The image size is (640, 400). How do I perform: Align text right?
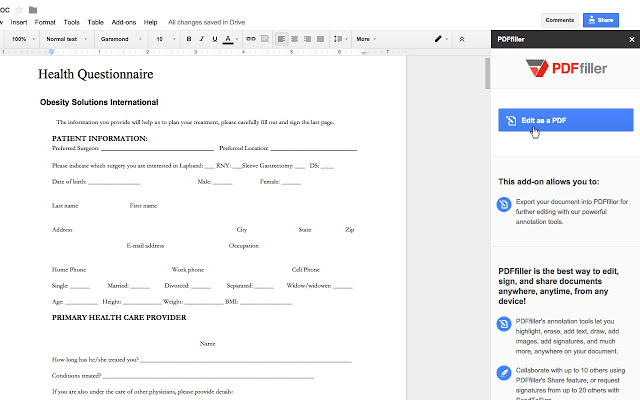[x=307, y=39]
